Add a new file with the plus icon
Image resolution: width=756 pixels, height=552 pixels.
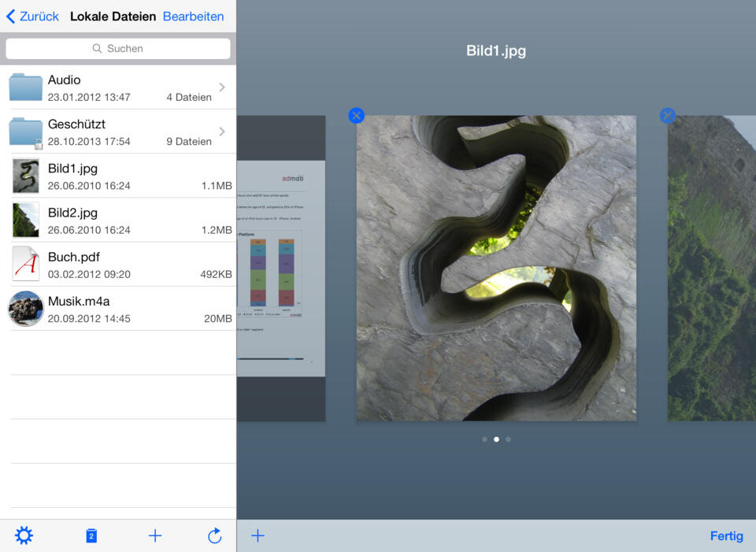click(x=155, y=535)
